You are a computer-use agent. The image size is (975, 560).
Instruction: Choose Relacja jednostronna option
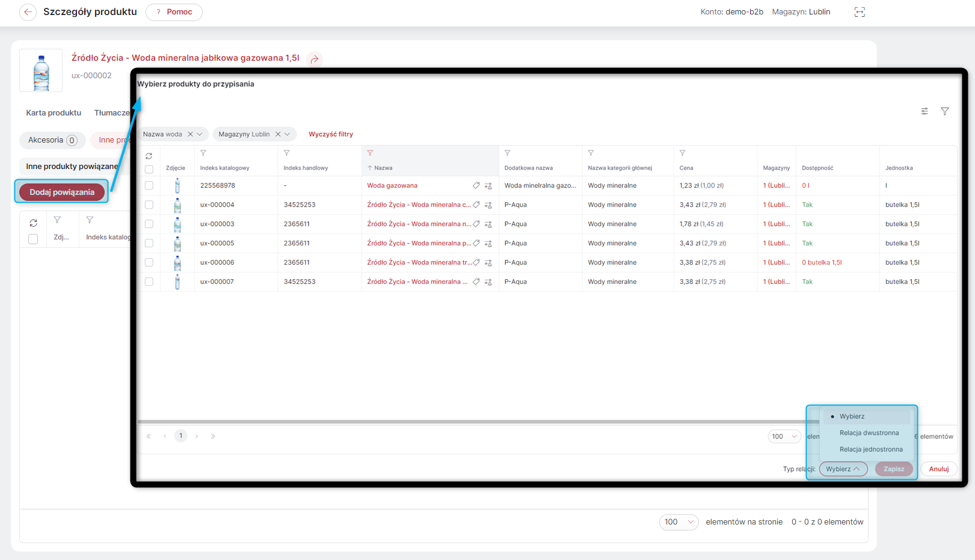pyautogui.click(x=867, y=449)
